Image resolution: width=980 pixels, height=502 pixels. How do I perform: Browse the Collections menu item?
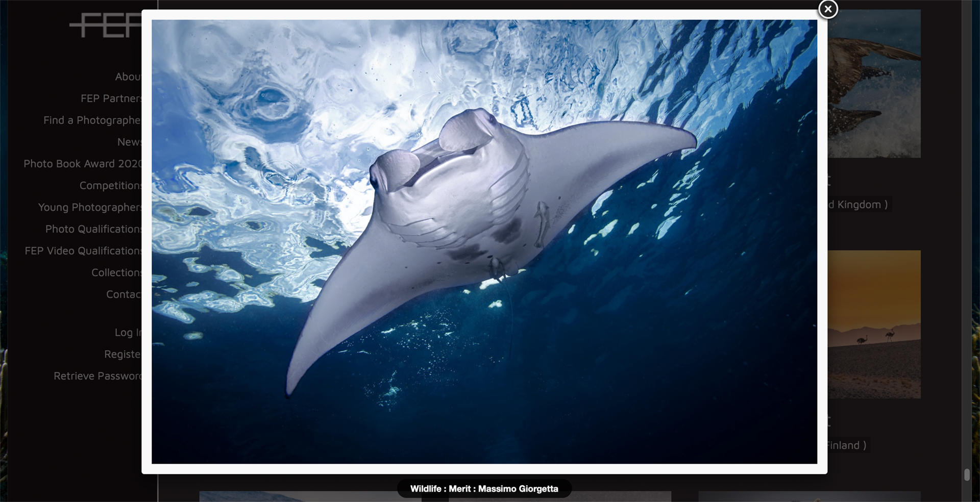coord(116,273)
